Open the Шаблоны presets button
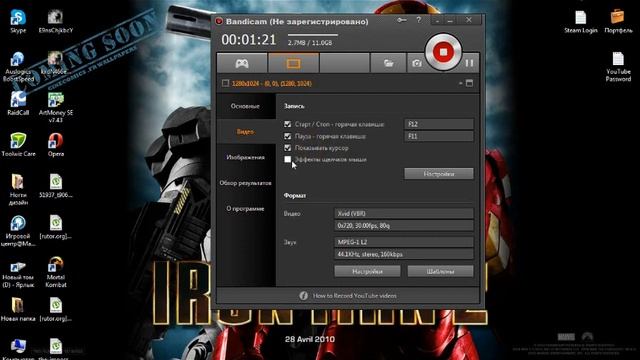 [x=440, y=271]
